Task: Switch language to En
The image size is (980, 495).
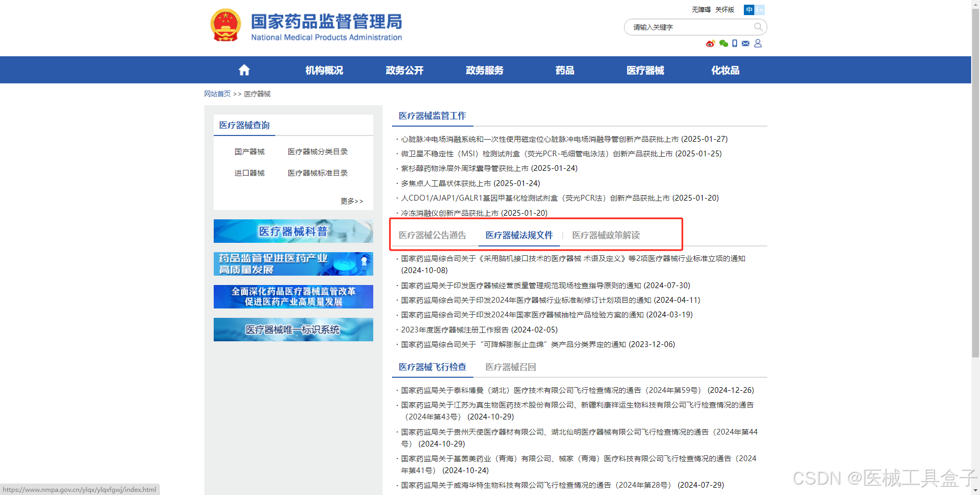Action: [x=759, y=9]
